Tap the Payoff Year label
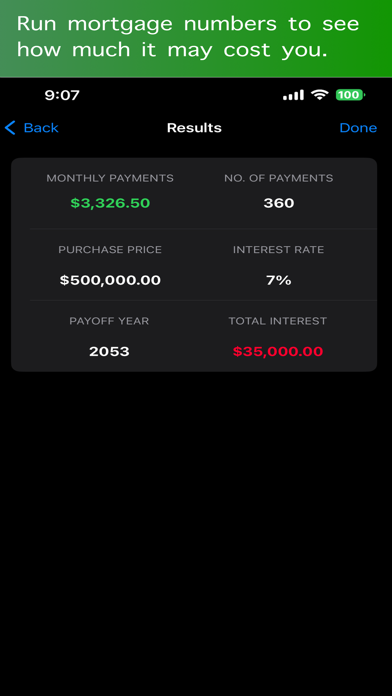Image resolution: width=392 pixels, height=696 pixels. pyautogui.click(x=109, y=321)
